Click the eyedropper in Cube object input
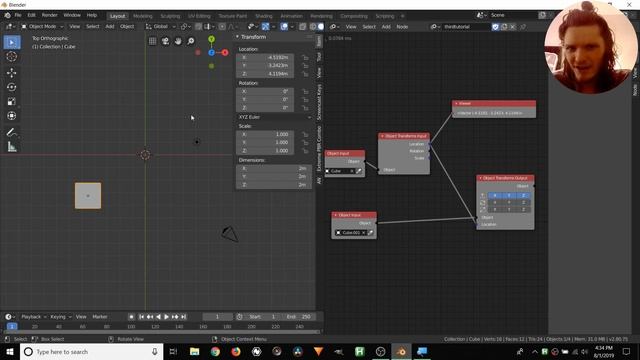 [359, 171]
